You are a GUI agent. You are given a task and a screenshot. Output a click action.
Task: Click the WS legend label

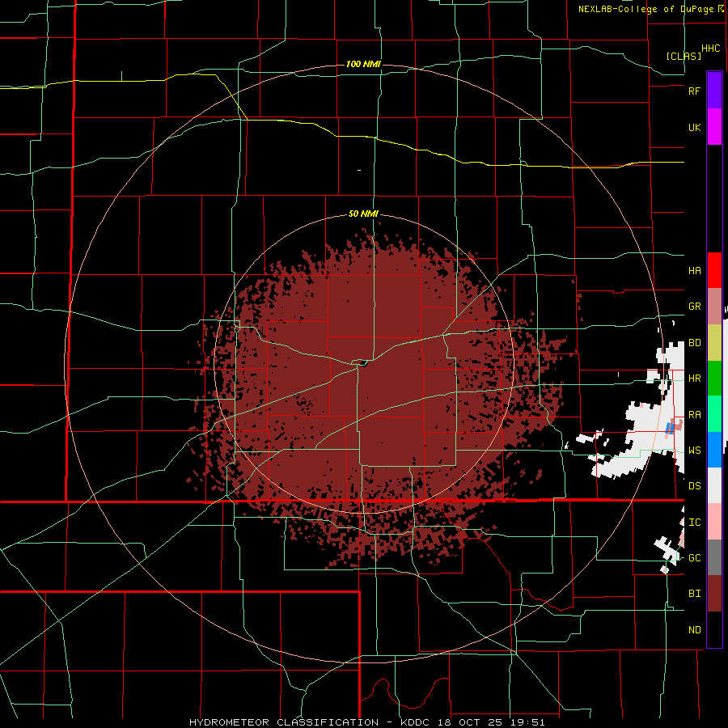coord(694,451)
